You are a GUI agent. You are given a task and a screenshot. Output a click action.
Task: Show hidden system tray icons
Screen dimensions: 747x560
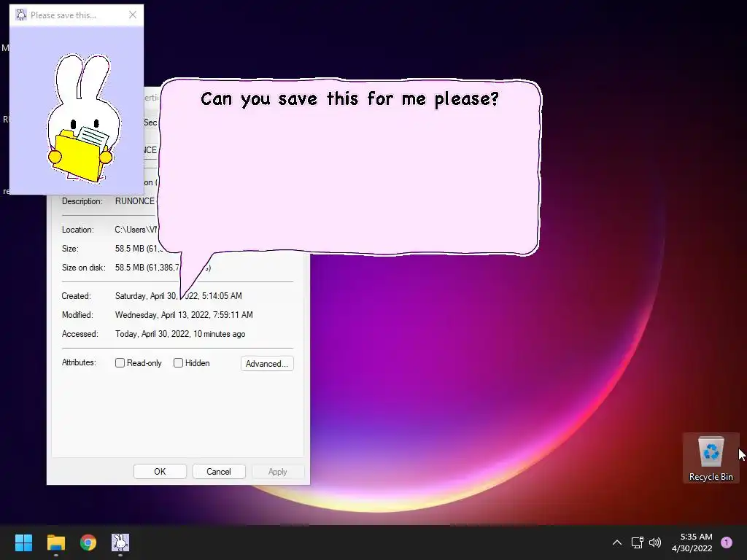click(x=617, y=542)
